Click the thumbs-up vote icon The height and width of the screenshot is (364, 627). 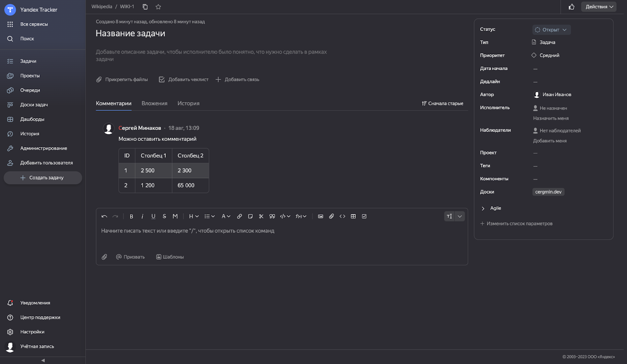click(571, 7)
